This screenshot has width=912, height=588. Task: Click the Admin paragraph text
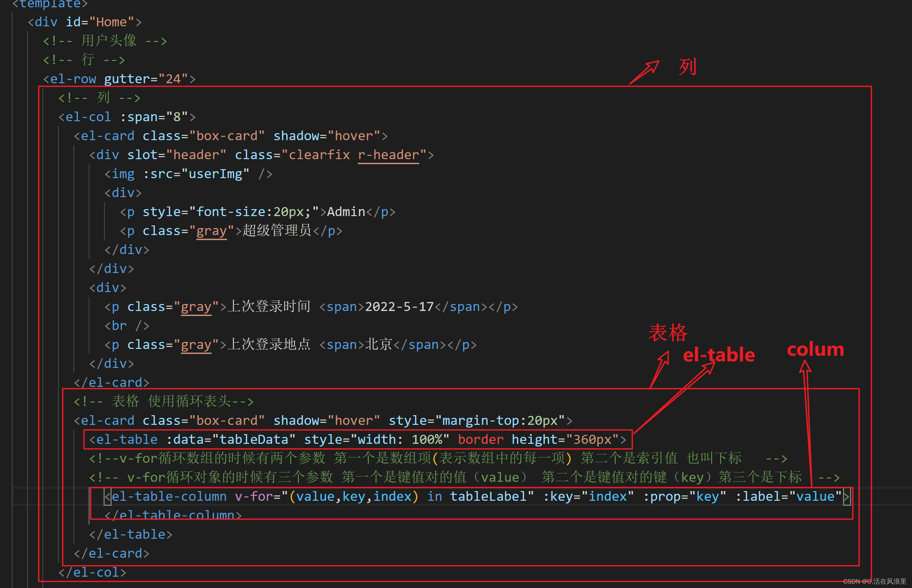346,212
